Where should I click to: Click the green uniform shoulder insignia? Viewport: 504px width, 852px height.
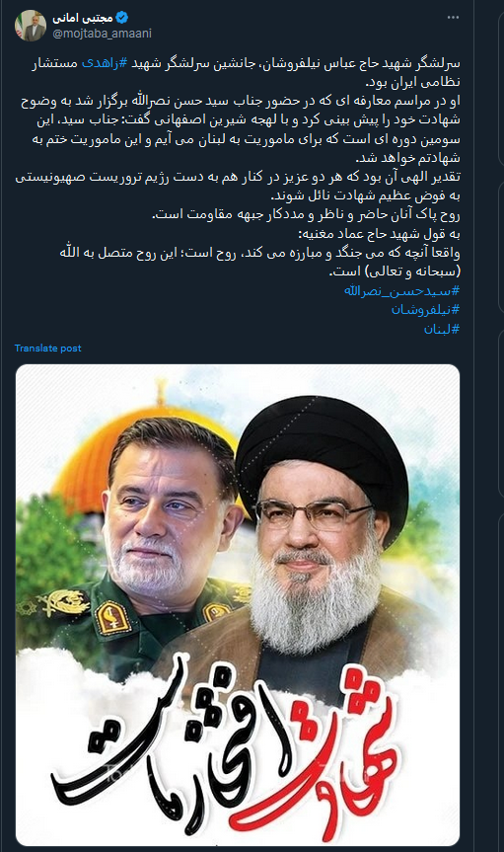pos(112,617)
